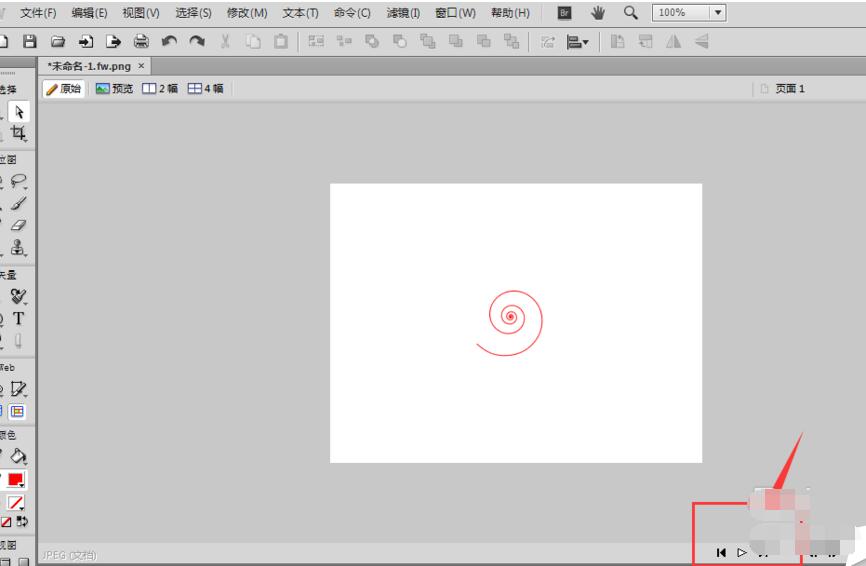Pick the Eraser tool
The image size is (866, 566).
pyautogui.click(x=19, y=226)
